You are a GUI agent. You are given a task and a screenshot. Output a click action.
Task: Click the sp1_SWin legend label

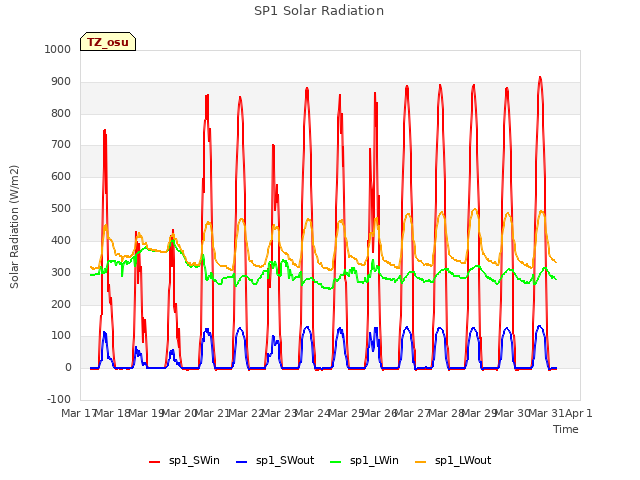194,461
